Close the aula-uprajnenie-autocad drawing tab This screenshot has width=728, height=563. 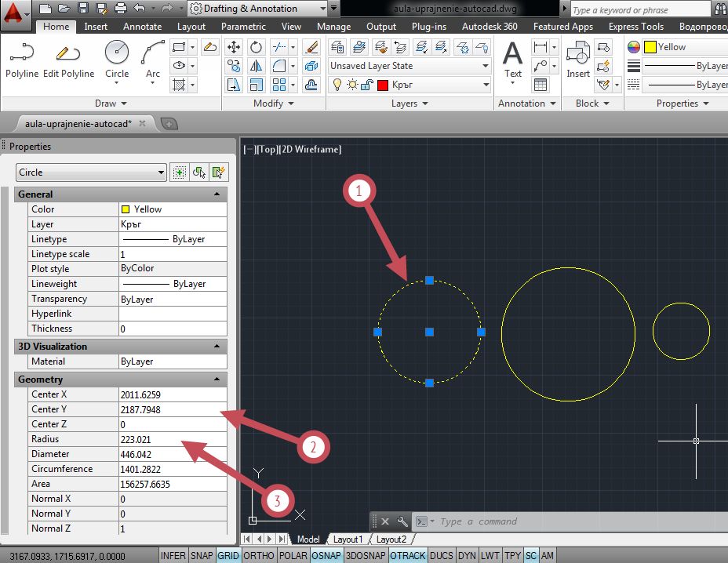tap(143, 123)
